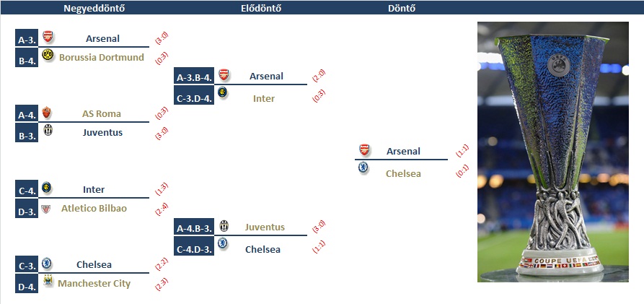Viewport: 644px width, 304px height.
Task: Click the Manchester City team name
Action: pos(94,284)
